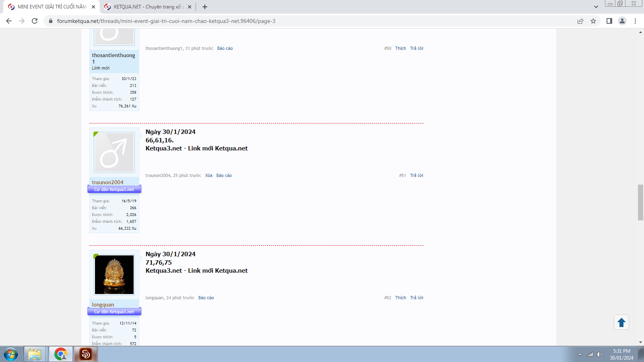644x362 pixels.
Task: Bookmark this page with the star icon
Action: pos(593,21)
